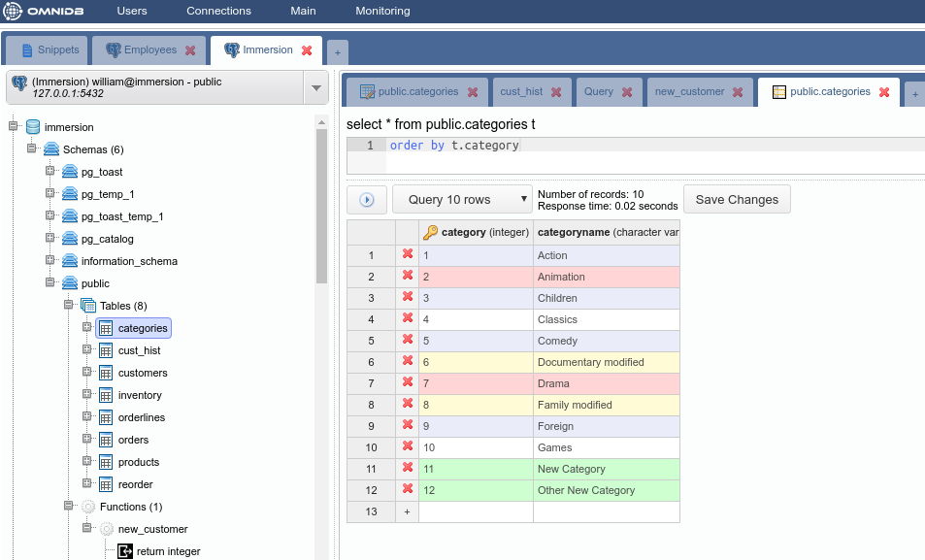Add a new connection tab with plus

coord(338,52)
